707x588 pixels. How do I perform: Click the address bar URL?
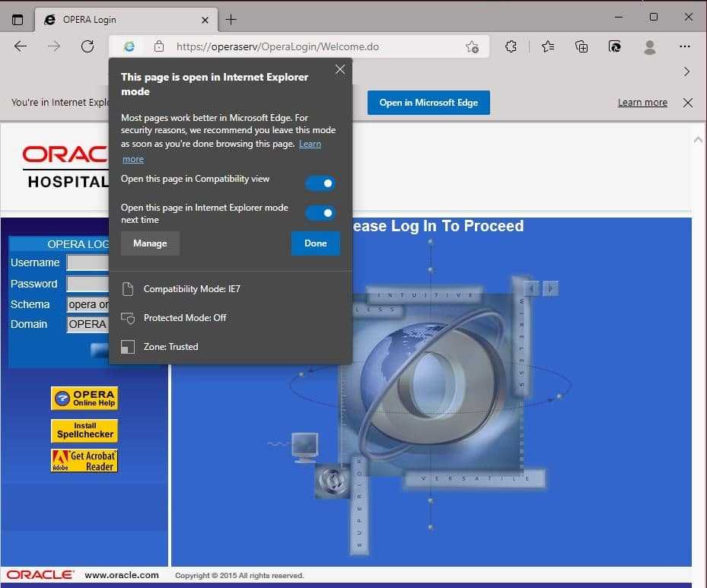coord(277,46)
